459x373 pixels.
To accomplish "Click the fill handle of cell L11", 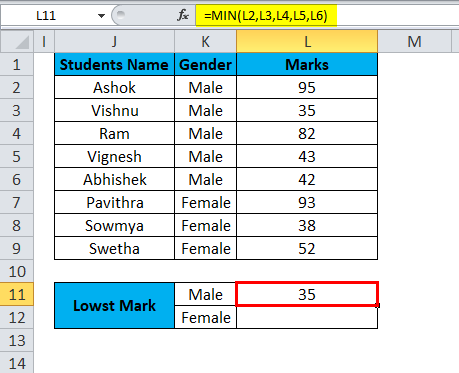I will coord(378,305).
